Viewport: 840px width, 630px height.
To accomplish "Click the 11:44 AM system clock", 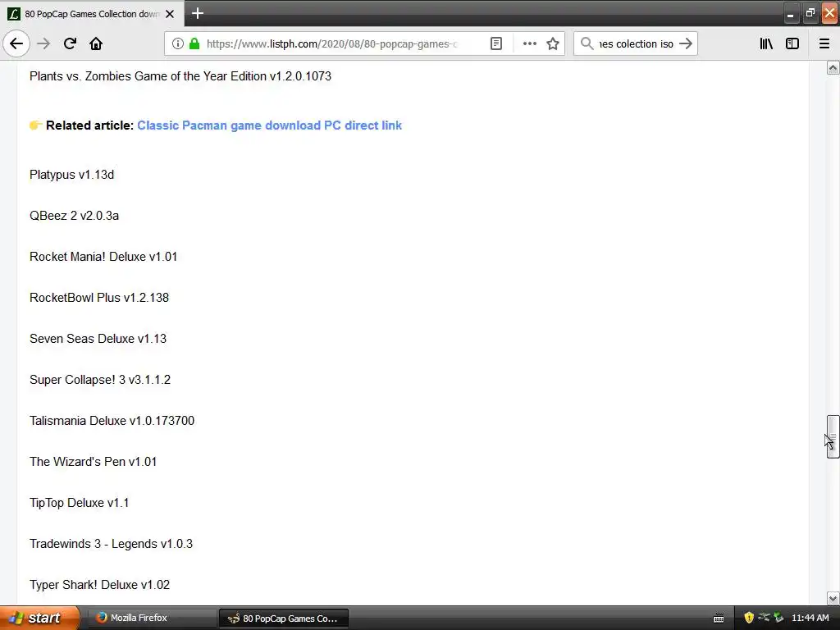I will pyautogui.click(x=810, y=618).
